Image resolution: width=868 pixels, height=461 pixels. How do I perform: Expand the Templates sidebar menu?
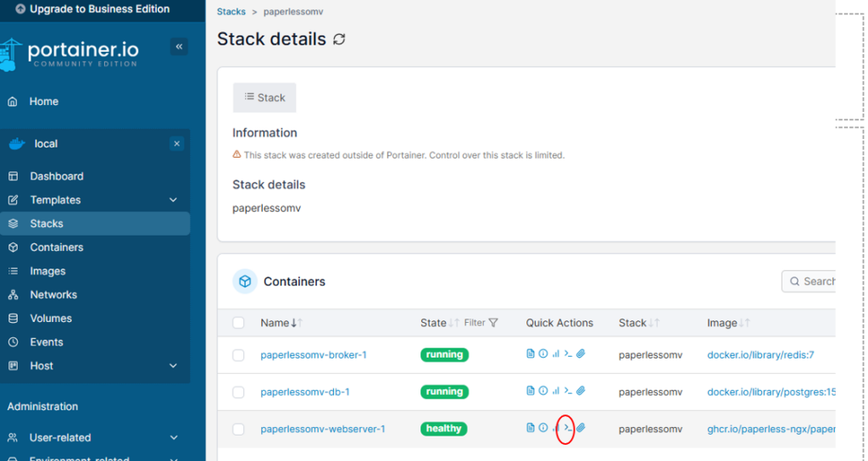[x=95, y=200]
